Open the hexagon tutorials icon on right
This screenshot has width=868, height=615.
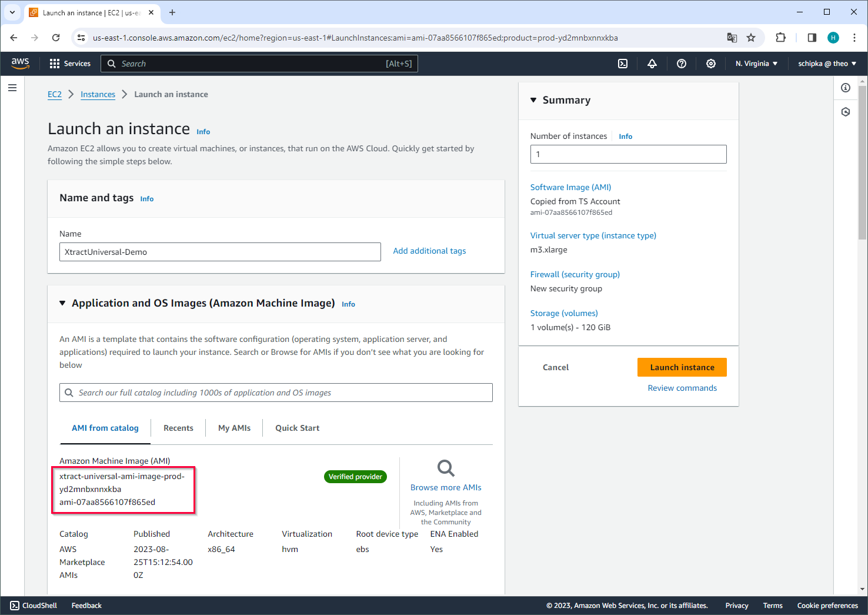click(846, 112)
